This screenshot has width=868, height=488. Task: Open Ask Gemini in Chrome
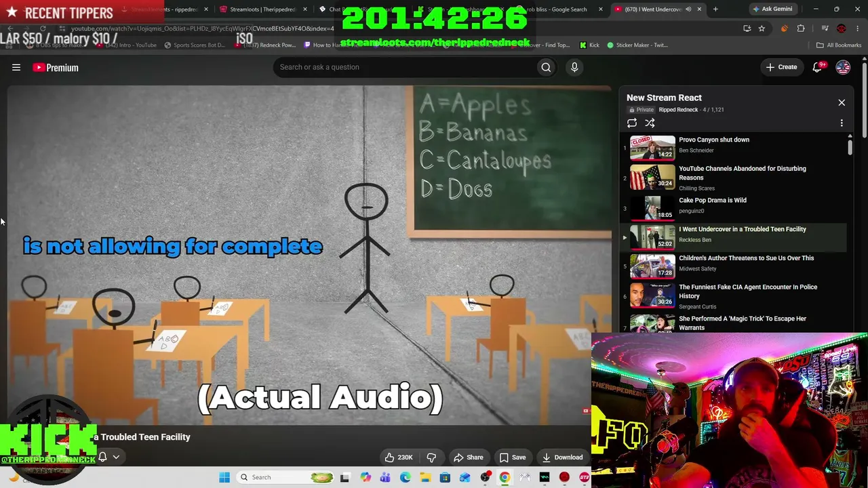pos(772,9)
